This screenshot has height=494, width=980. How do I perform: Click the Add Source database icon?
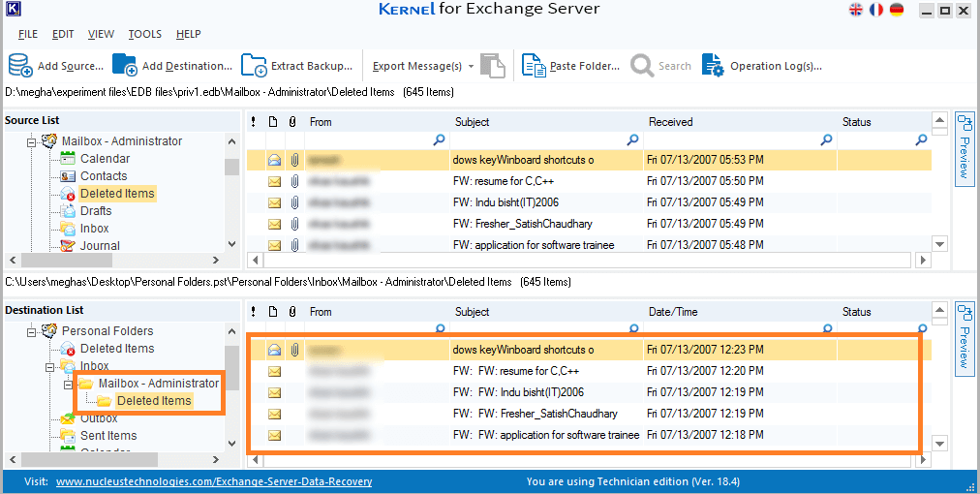pos(20,65)
